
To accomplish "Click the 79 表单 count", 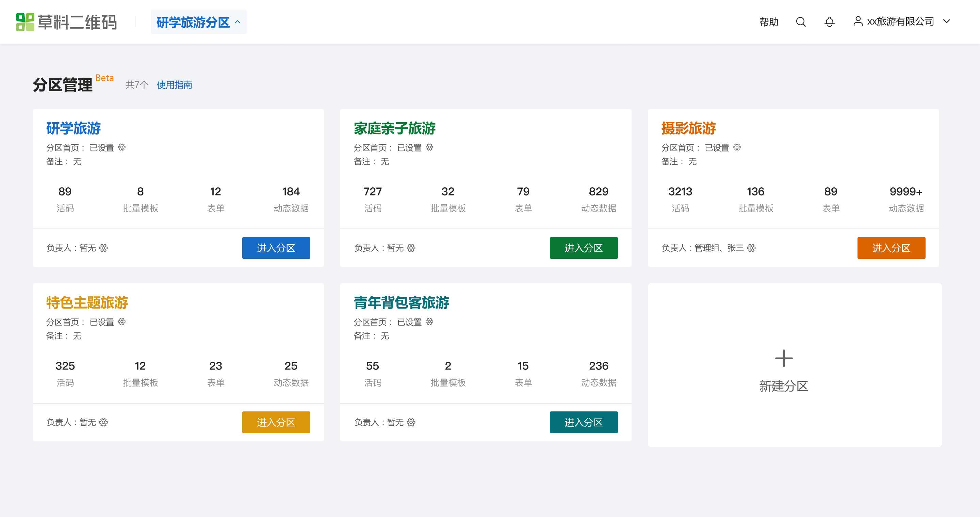I will [523, 191].
